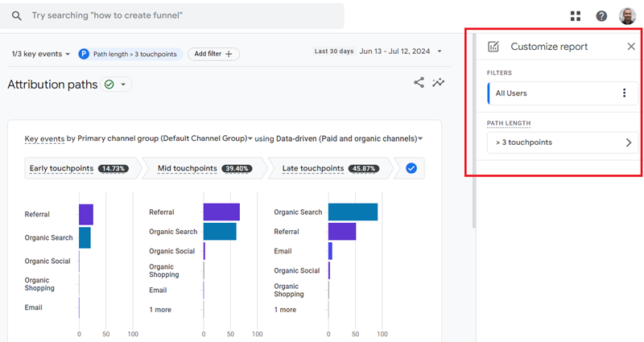Open All Users filter three-dot menu
The height and width of the screenshot is (342, 644).
(624, 93)
